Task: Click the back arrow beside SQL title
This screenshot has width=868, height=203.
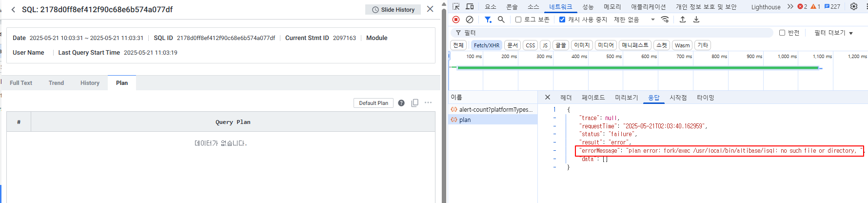Action: coord(13,10)
